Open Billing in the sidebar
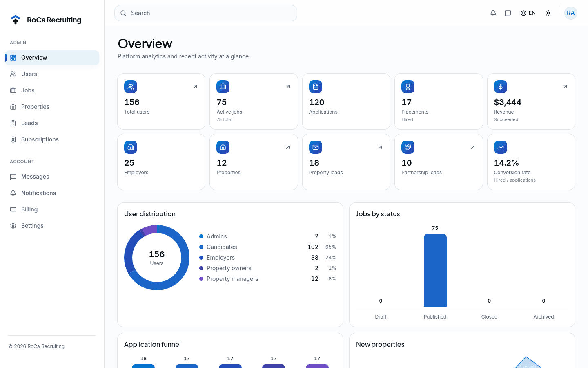This screenshot has width=588, height=368. click(52, 209)
